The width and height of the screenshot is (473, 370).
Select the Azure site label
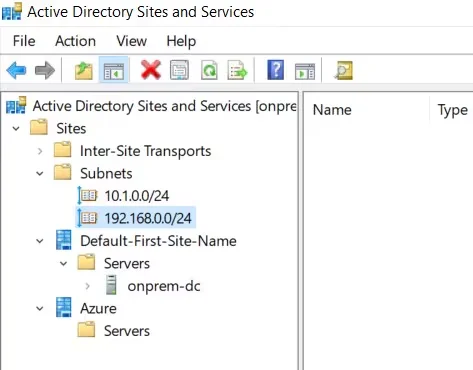tap(98, 308)
